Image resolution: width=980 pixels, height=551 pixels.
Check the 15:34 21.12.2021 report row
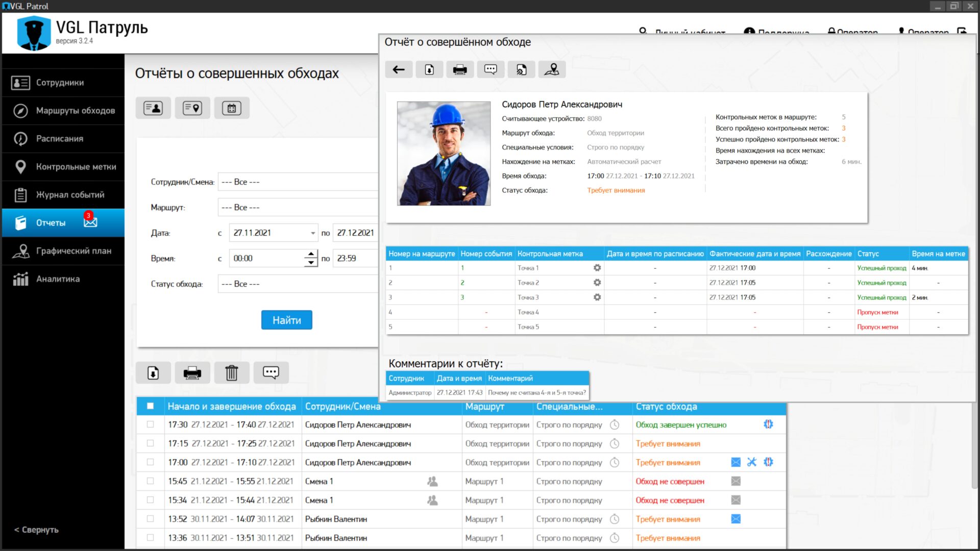pos(150,500)
